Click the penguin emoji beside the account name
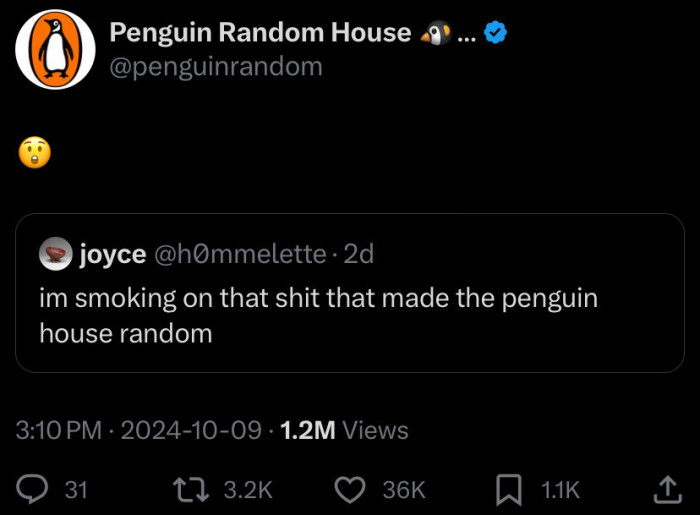This screenshot has width=700, height=515. [435, 33]
